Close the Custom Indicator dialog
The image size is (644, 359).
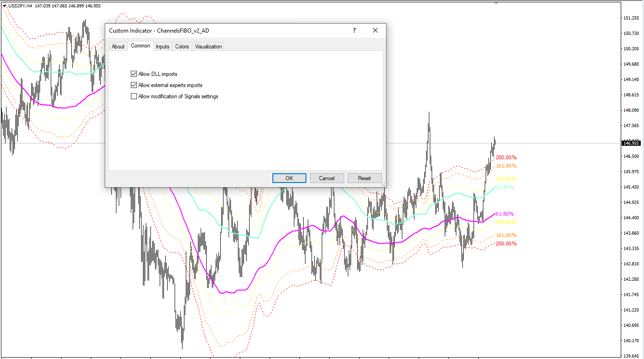click(x=375, y=30)
